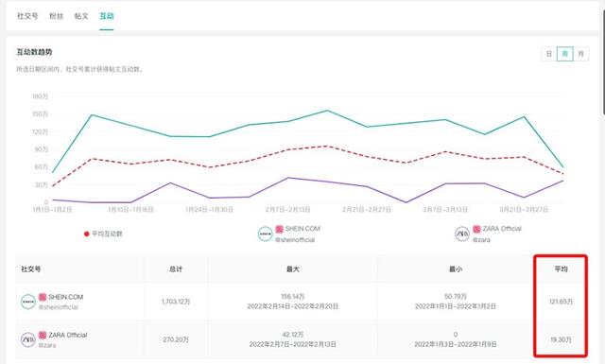Click the 1,703.12万 total cell
605x364 pixels.
(x=176, y=302)
